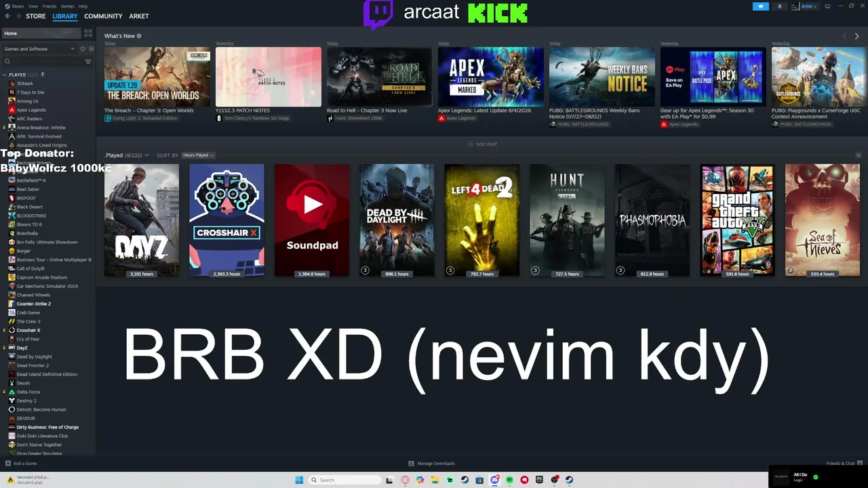This screenshot has height=488, width=868.
Task: Select 7 Days to Die in the list
Action: [31, 92]
